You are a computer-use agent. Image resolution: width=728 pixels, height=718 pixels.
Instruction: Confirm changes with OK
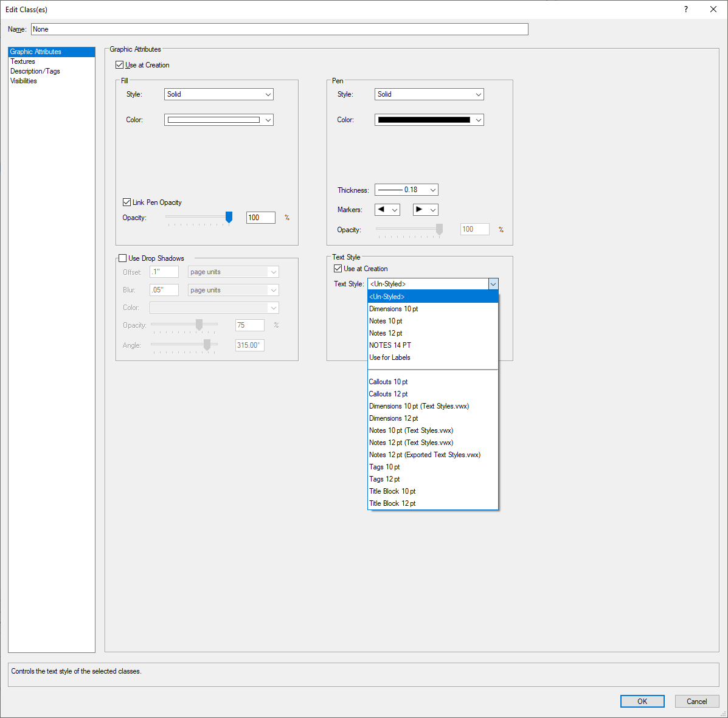click(642, 701)
